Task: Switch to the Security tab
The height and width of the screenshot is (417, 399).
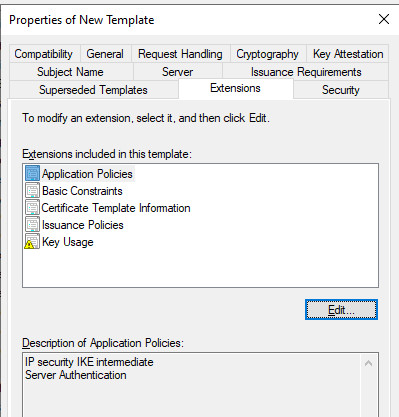Action: 341,90
